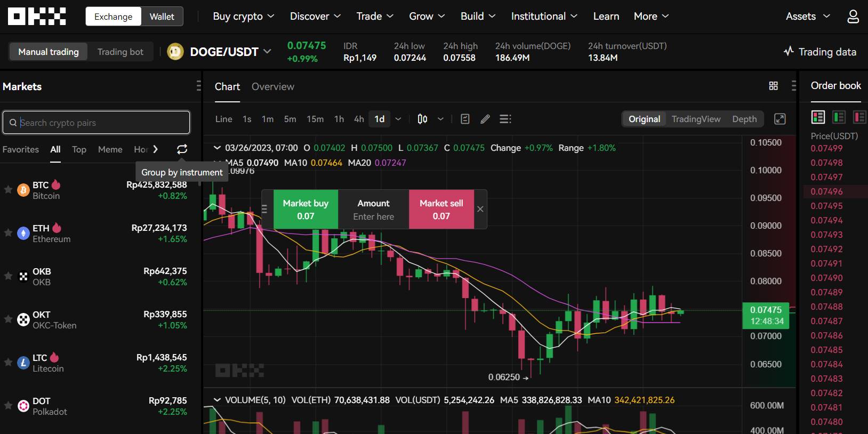Open the DOGE/USDT pair selector

click(x=231, y=52)
